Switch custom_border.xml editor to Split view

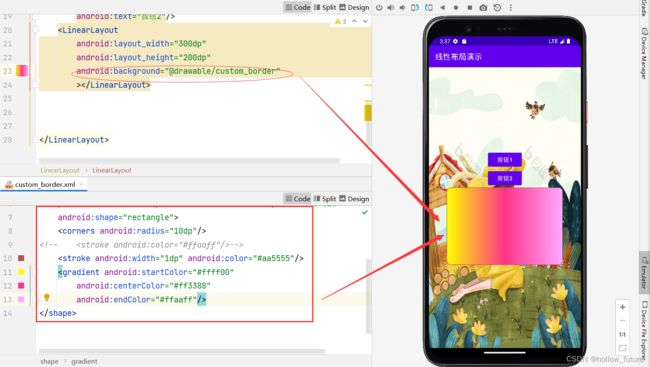click(x=325, y=199)
